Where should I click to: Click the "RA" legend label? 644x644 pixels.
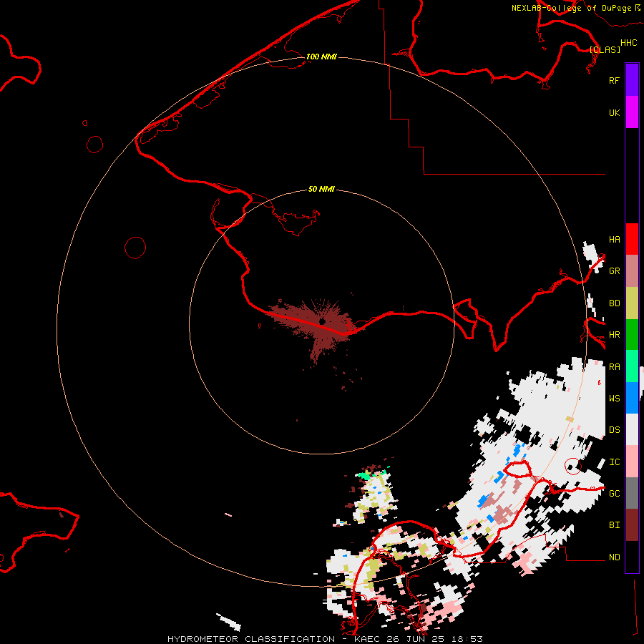pyautogui.click(x=614, y=367)
